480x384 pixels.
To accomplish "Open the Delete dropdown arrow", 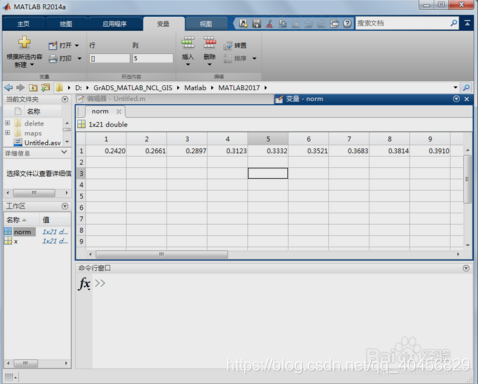I will [209, 64].
